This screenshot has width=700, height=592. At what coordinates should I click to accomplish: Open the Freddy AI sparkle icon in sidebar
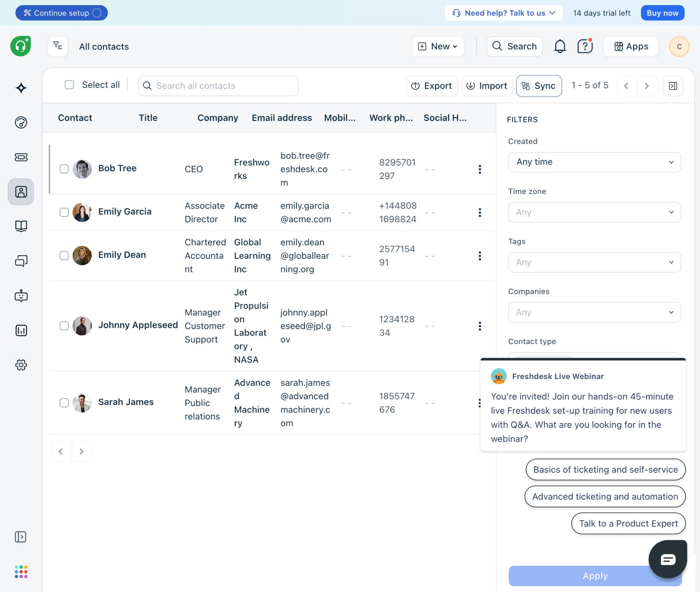click(x=21, y=88)
